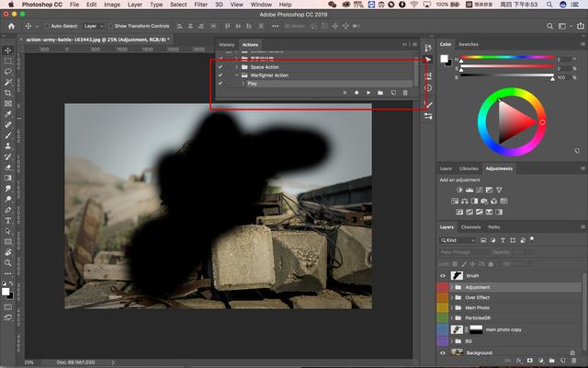Open the Learn tab
Screen dimensions: 588x368
pyautogui.click(x=446, y=168)
